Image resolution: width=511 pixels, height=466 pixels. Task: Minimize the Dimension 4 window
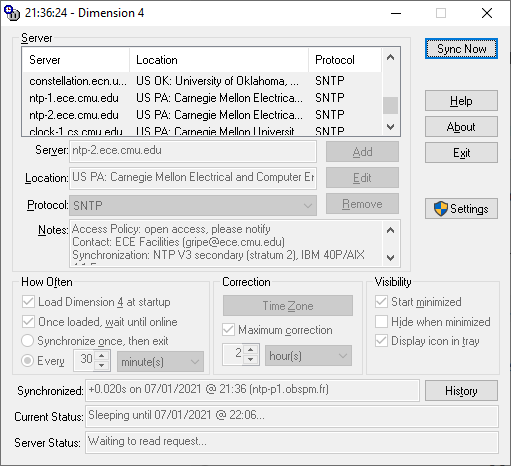pos(396,13)
